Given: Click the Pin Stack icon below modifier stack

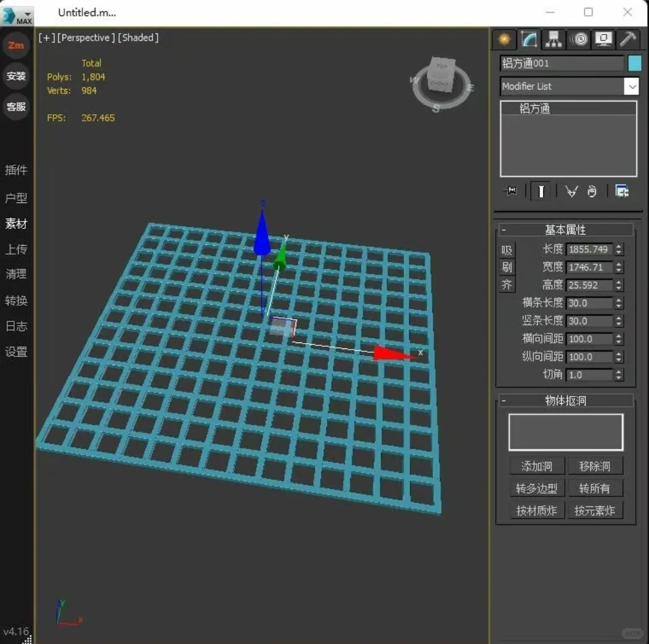Looking at the screenshot, I should click(x=510, y=191).
